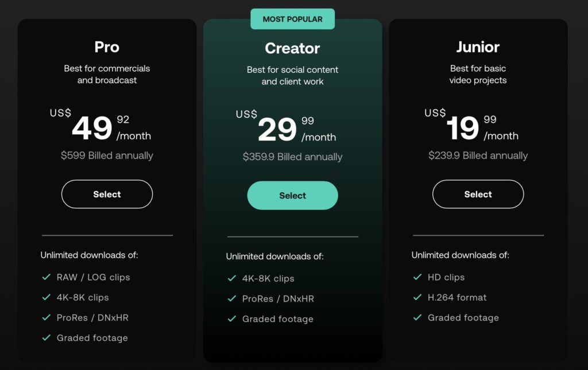
Task: Click the Junior plan title
Action: (478, 47)
